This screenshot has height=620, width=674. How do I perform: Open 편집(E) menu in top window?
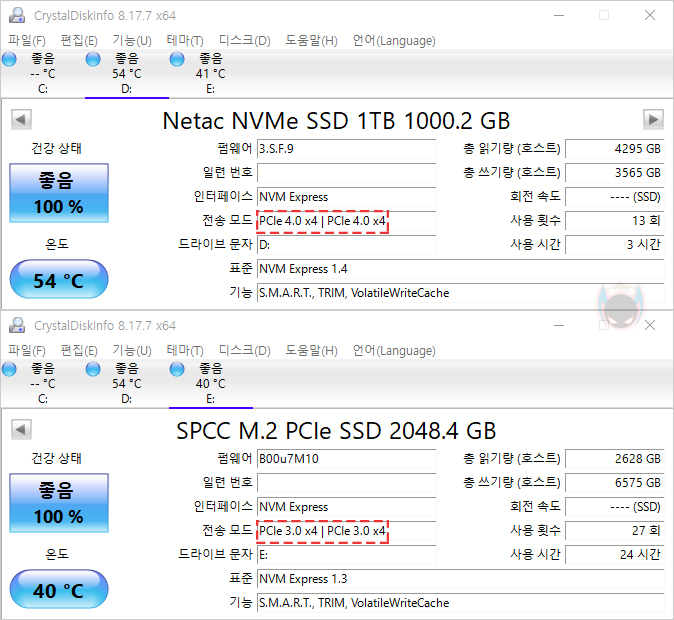coord(79,40)
